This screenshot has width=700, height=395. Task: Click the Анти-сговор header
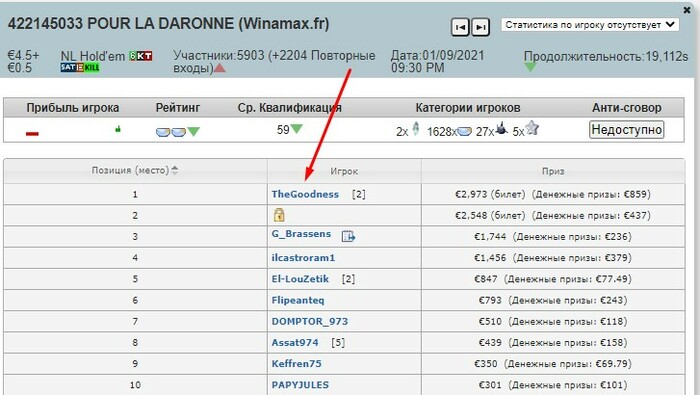(x=626, y=108)
